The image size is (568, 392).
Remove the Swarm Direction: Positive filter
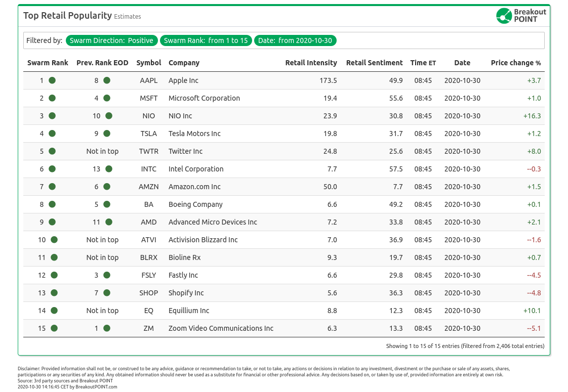click(111, 40)
